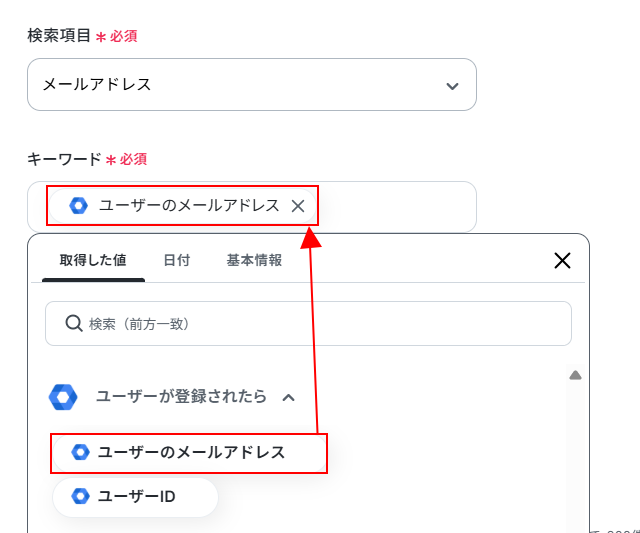This screenshot has width=640, height=533.
Task: Collapse the ユーザーが登録されたら section chevron
Action: pyautogui.click(x=289, y=397)
